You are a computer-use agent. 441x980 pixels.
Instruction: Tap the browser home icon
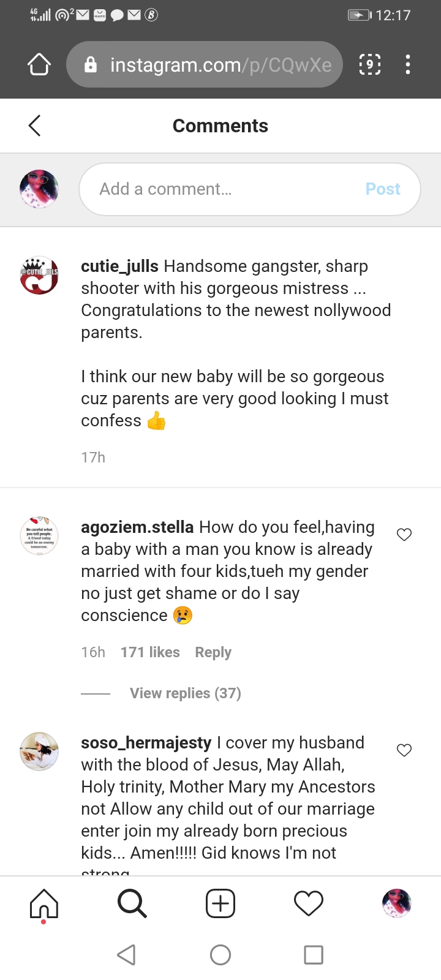(39, 64)
